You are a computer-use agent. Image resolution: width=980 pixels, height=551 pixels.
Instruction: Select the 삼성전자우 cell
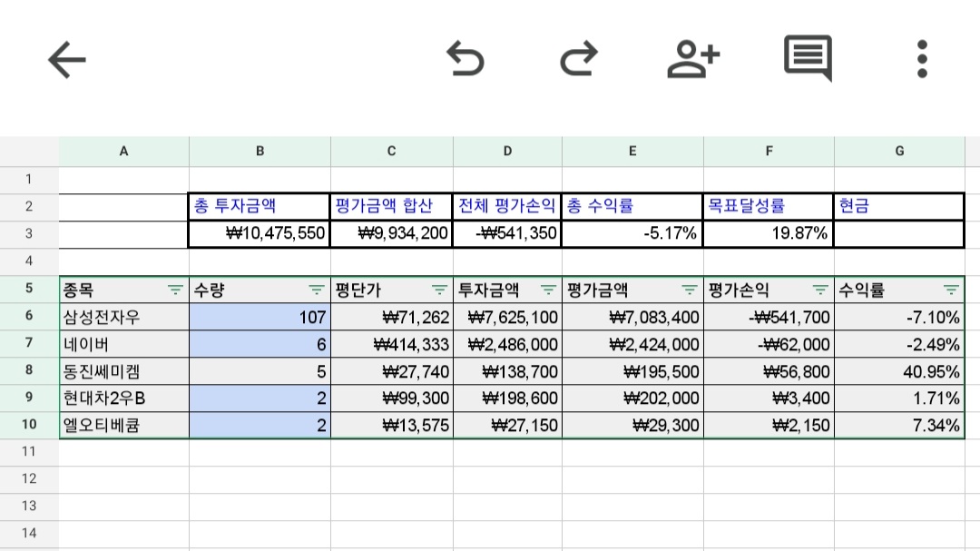(124, 317)
